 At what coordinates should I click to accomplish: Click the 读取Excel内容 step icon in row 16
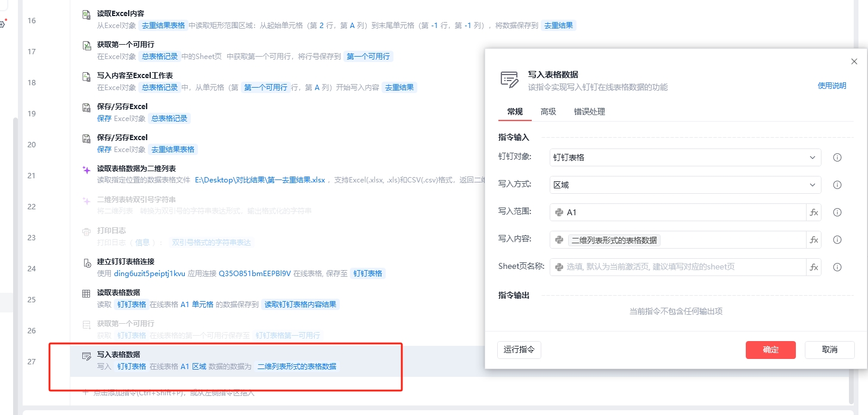tap(86, 14)
